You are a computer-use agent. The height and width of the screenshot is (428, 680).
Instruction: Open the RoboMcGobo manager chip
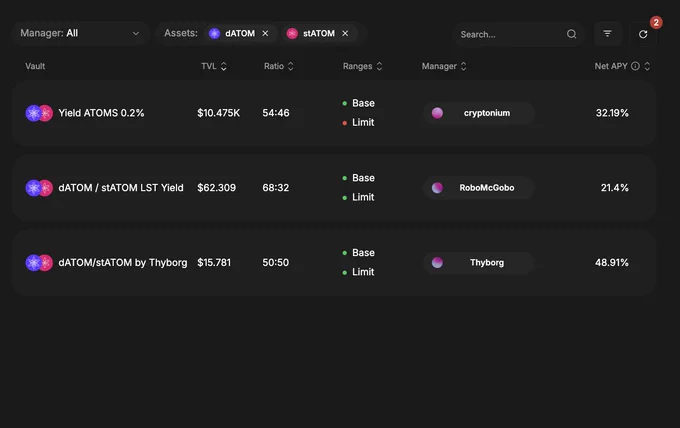coord(479,188)
